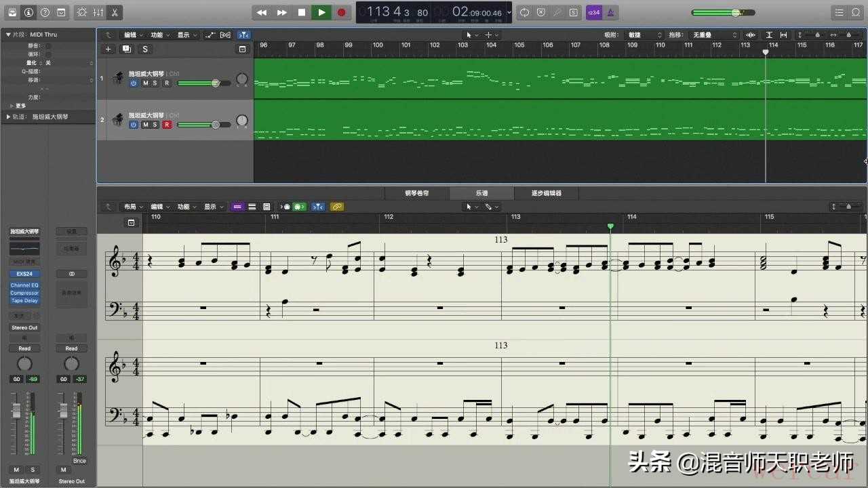Click the metronome button
Viewport: 868px width, 488px height.
[611, 12]
